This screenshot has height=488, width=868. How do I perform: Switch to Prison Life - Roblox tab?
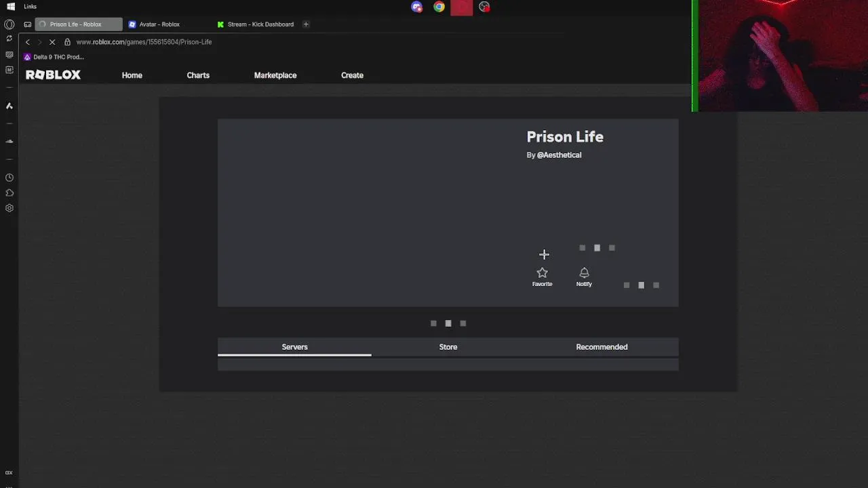[x=79, y=24]
